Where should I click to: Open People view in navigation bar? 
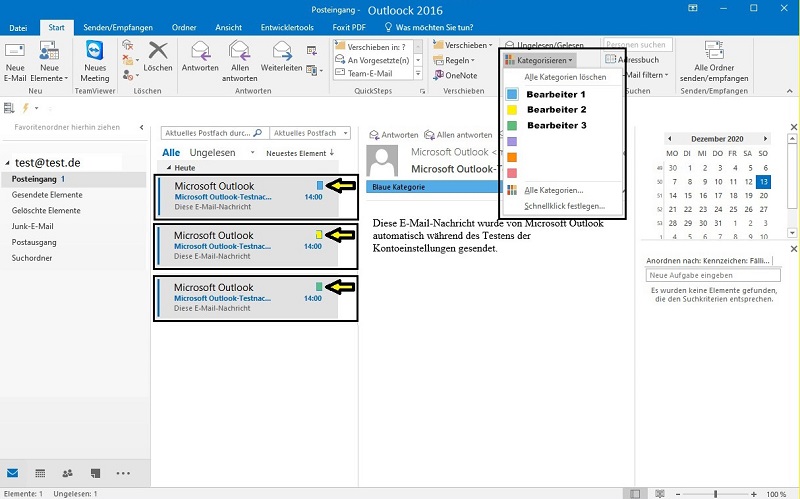coord(67,473)
